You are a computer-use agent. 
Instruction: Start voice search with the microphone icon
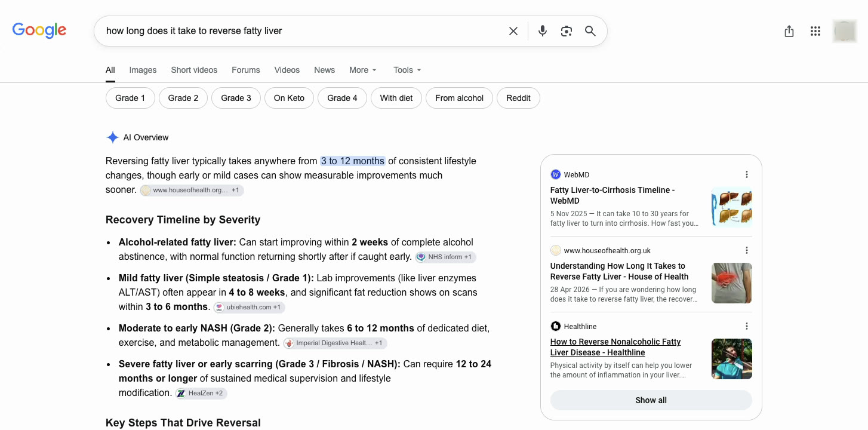click(x=542, y=31)
